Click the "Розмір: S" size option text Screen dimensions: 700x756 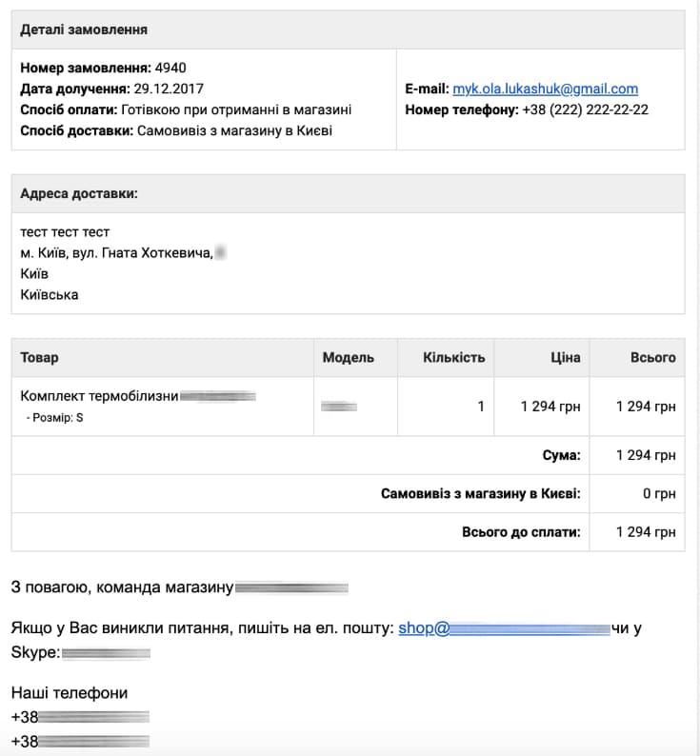[x=55, y=418]
